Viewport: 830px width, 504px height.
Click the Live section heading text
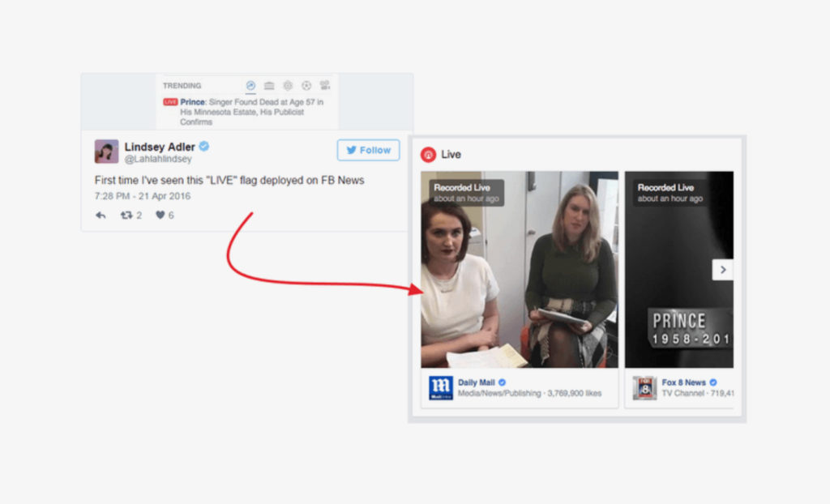click(451, 155)
